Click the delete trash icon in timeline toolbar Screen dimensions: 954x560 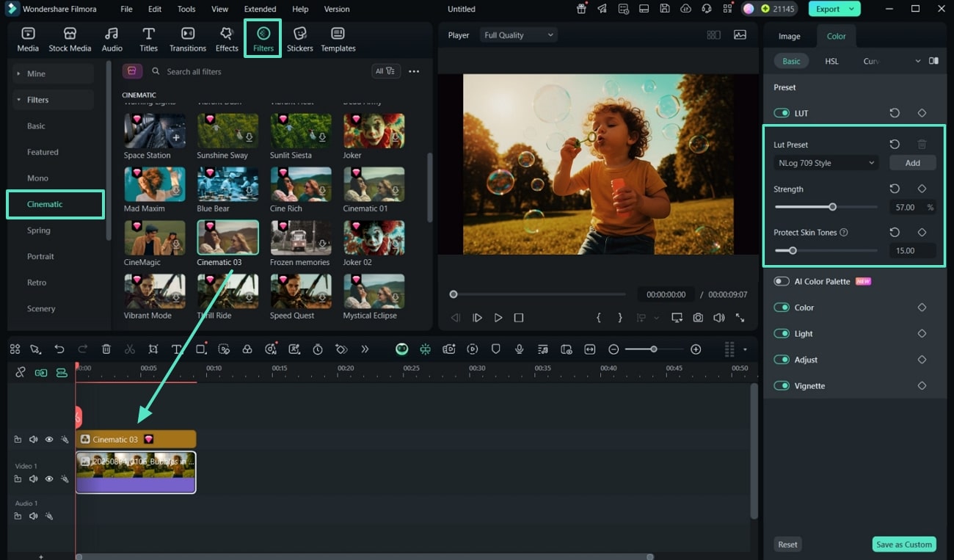(x=106, y=349)
